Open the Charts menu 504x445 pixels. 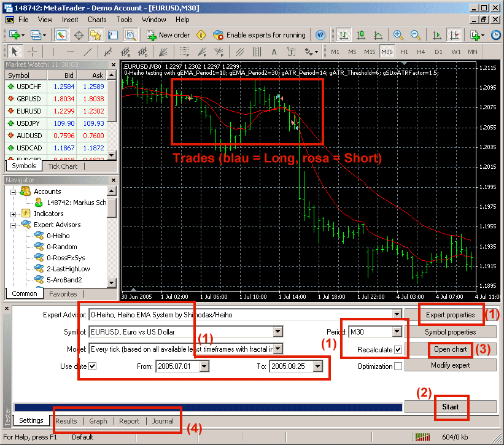[x=96, y=20]
